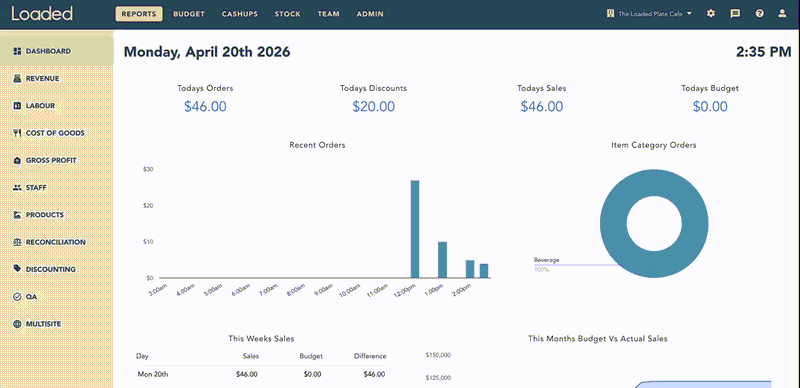Click the 1:00pm bar in Recent Orders
Viewport: 800px width, 388px height.
tap(442, 260)
